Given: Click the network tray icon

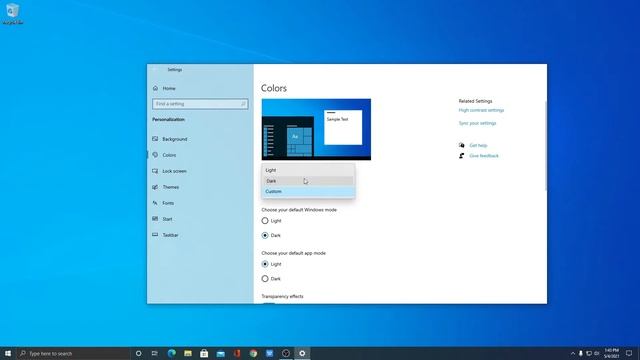Looking at the screenshot, I should coord(589,353).
